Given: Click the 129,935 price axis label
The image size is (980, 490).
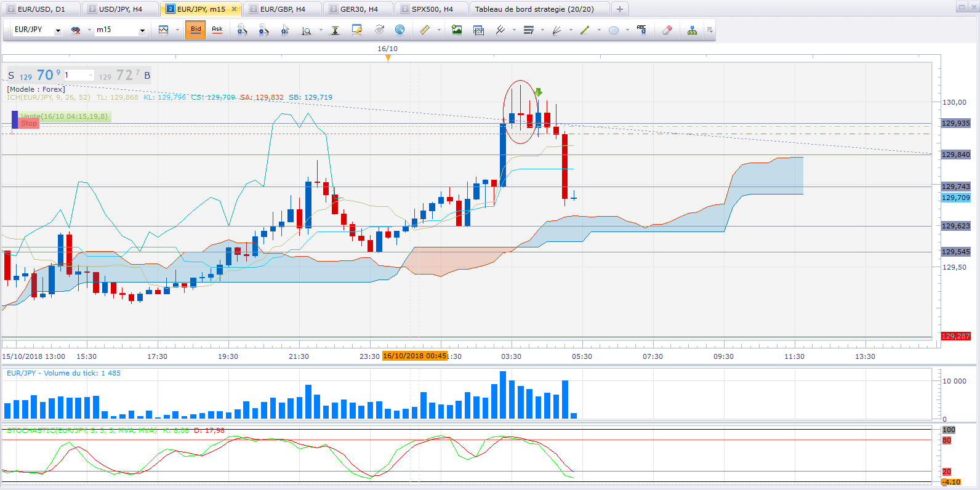Looking at the screenshot, I should pos(956,123).
